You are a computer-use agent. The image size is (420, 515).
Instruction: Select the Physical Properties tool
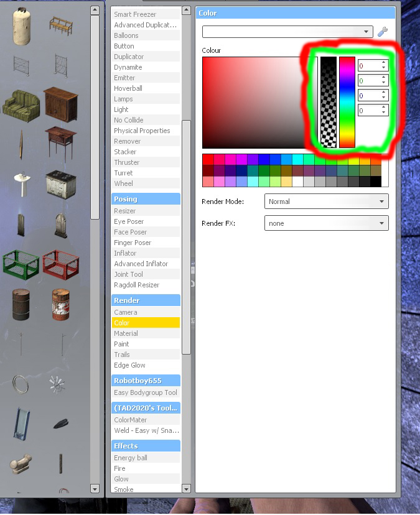point(146,131)
